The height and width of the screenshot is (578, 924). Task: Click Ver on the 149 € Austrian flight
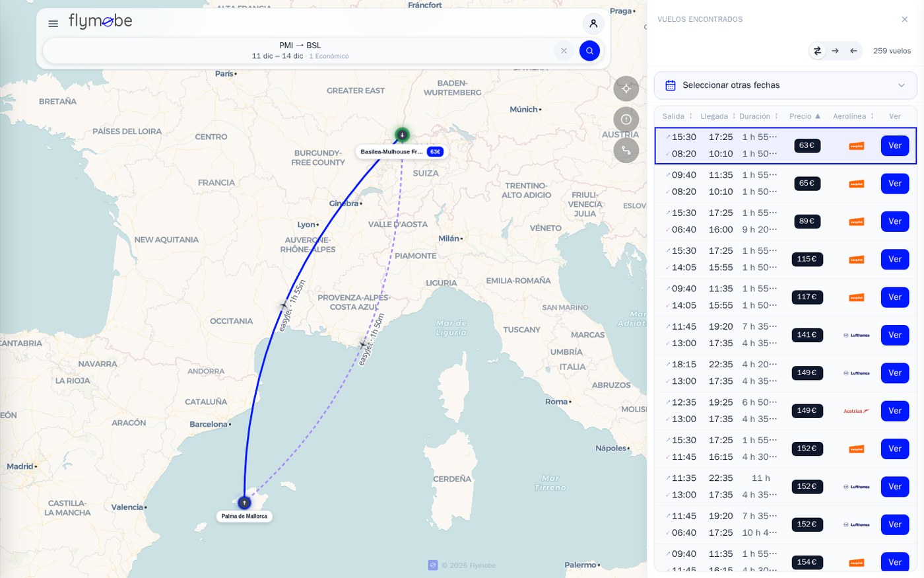(895, 411)
